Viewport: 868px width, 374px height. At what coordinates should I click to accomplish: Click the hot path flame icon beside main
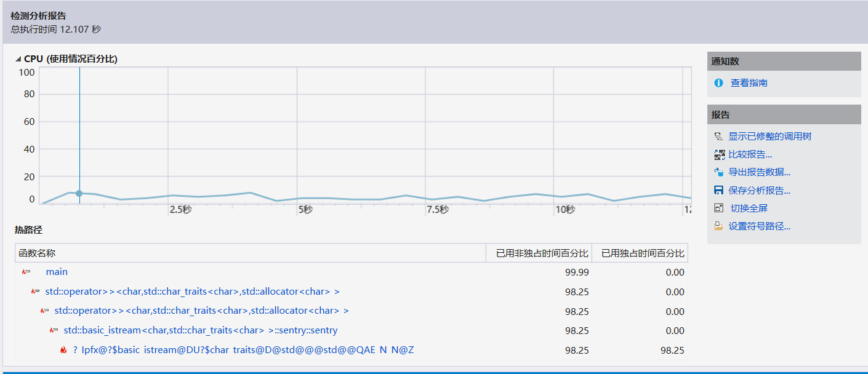[x=26, y=272]
